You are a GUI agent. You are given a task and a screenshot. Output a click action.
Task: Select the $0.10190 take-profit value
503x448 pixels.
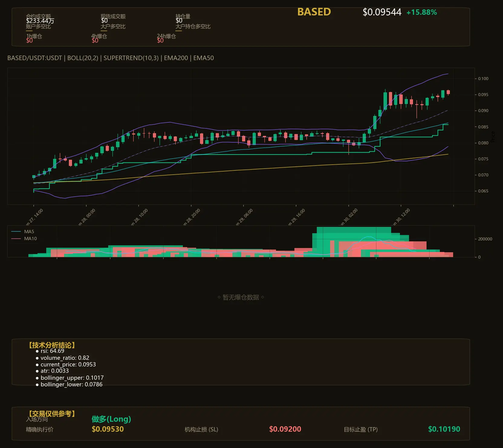(444, 429)
